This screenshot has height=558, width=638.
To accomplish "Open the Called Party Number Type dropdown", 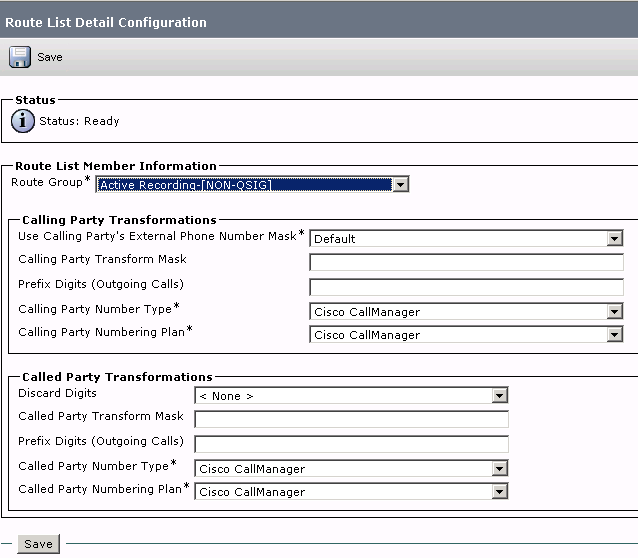I will coord(352,469).
